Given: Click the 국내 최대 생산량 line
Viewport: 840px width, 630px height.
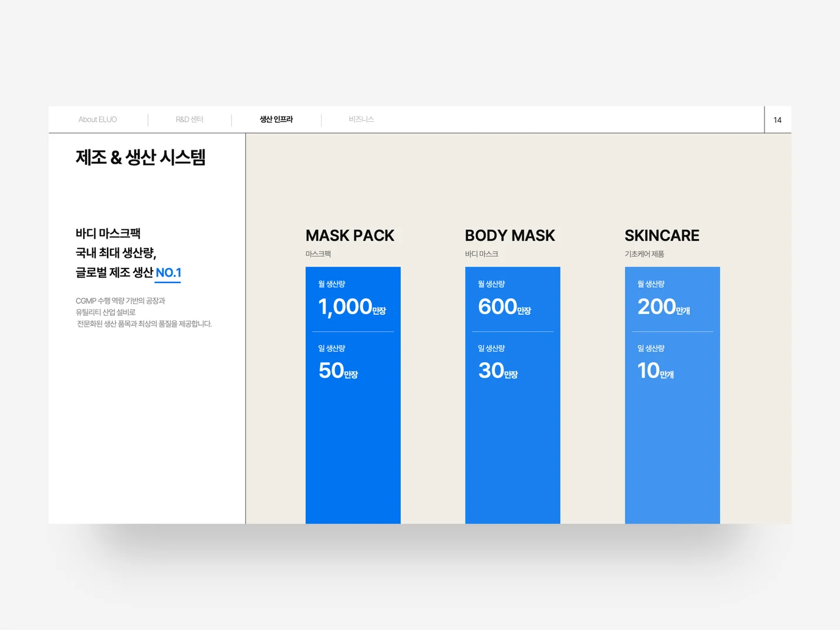Looking at the screenshot, I should pyautogui.click(x=116, y=253).
